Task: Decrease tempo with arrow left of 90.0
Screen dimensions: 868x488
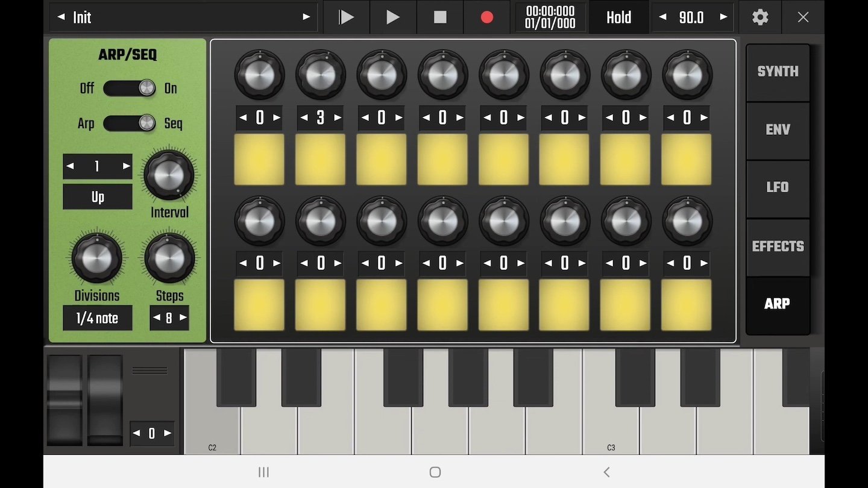Action: [x=663, y=17]
